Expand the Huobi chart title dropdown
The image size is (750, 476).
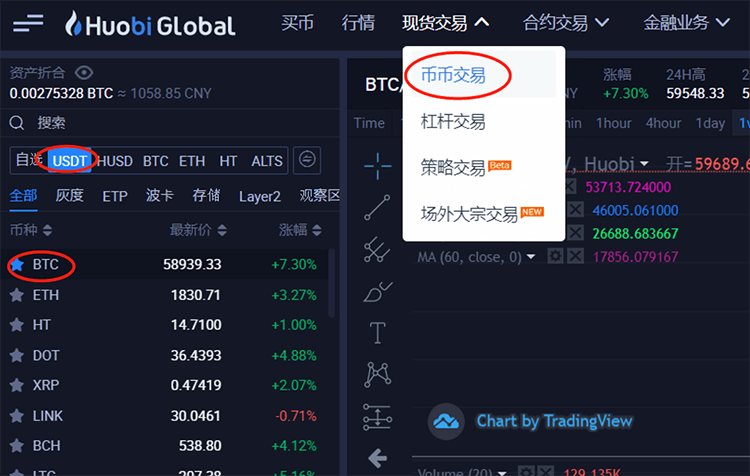click(x=644, y=164)
